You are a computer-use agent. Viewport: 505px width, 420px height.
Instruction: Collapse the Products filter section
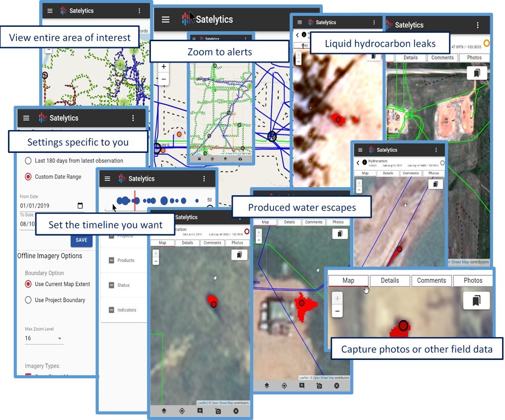pyautogui.click(x=111, y=260)
